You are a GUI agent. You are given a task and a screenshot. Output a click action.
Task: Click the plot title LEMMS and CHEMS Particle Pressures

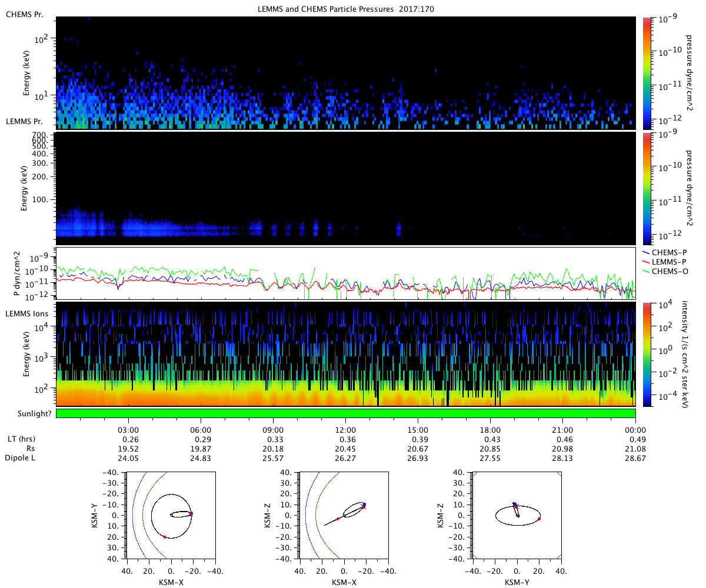[345, 9]
